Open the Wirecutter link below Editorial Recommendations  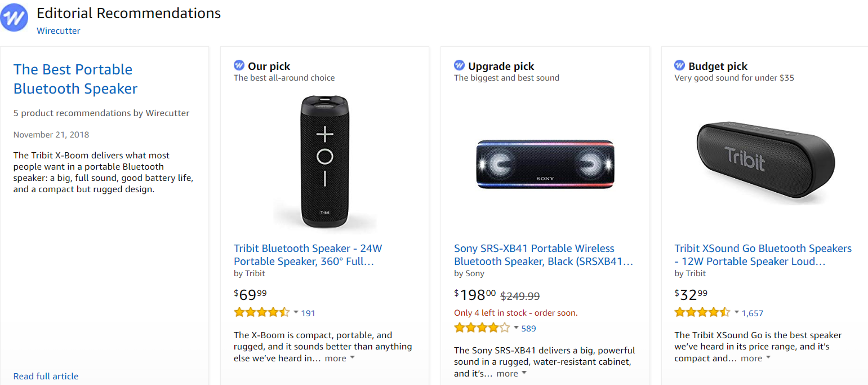point(58,30)
